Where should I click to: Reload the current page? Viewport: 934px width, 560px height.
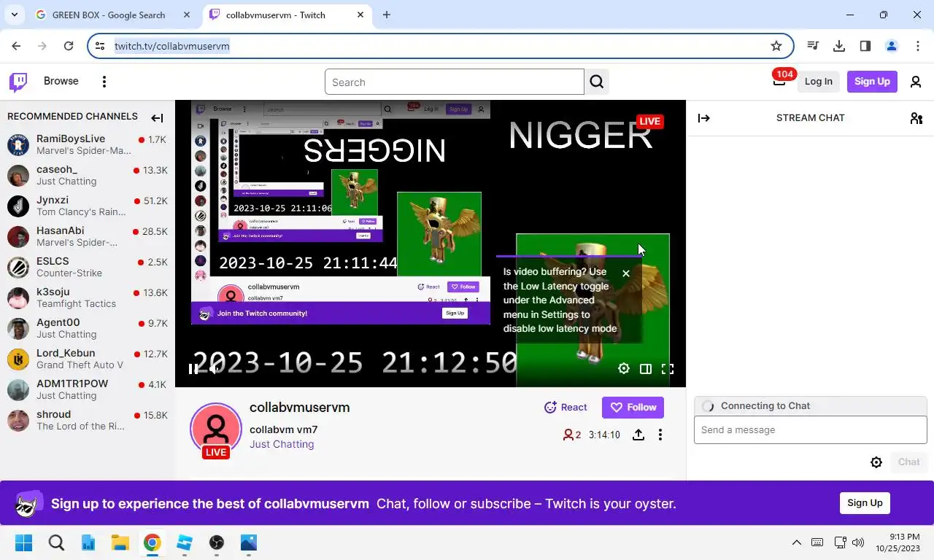pos(69,46)
